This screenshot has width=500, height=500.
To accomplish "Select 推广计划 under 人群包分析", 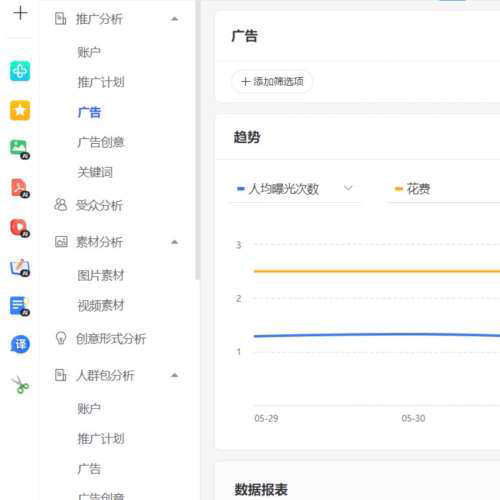I will tap(101, 439).
